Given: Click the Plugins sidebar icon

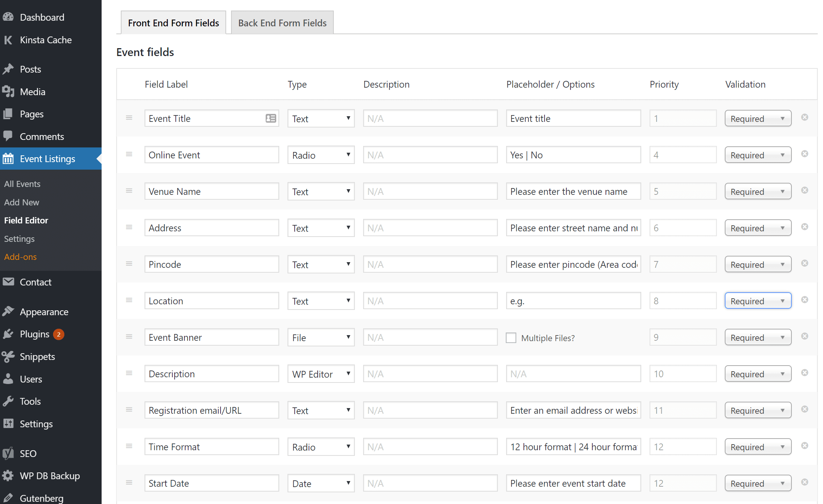Looking at the screenshot, I should (x=9, y=334).
